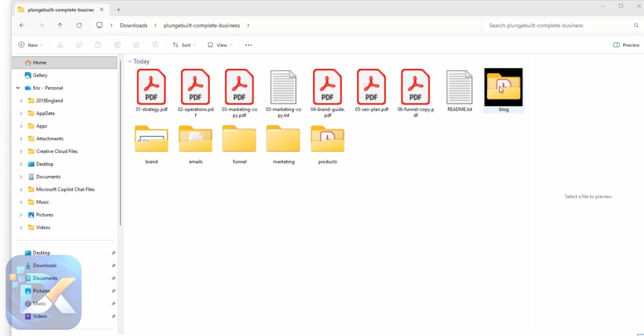Viewport: 644px width, 336px height.
Task: Refresh the folder view
Action: pyautogui.click(x=79, y=25)
